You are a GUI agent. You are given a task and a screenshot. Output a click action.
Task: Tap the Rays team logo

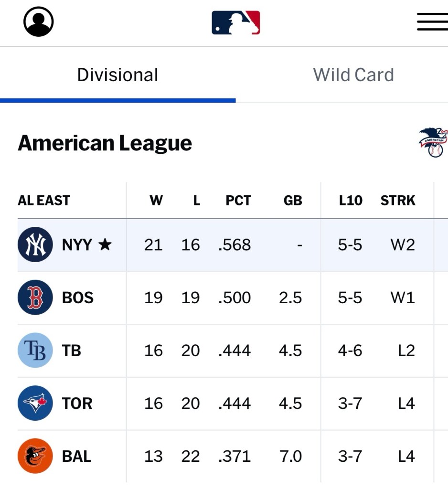[x=35, y=351]
